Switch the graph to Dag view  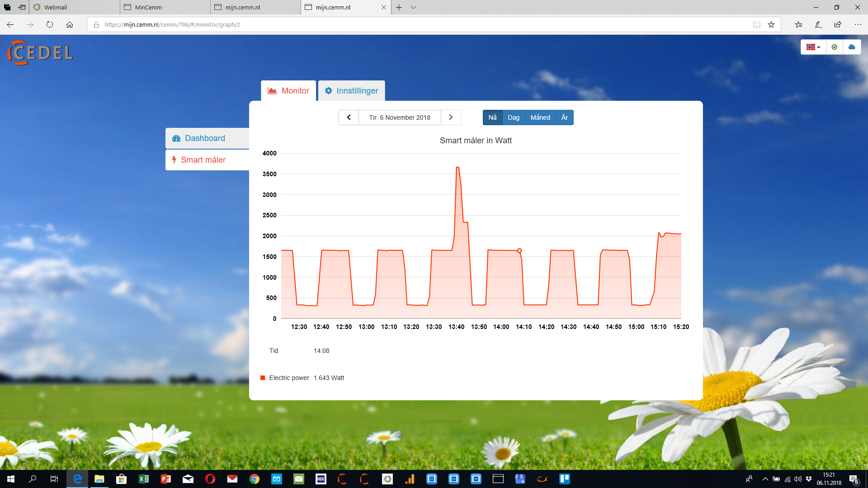pyautogui.click(x=514, y=117)
